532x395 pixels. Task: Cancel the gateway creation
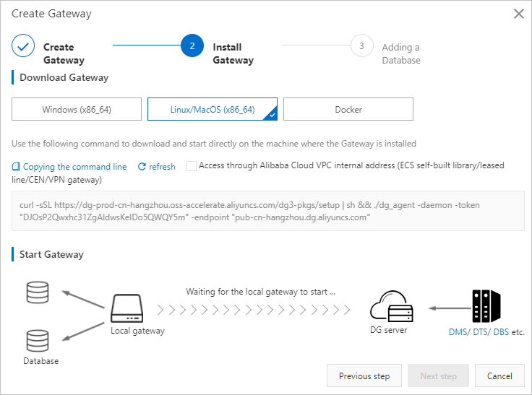499,376
